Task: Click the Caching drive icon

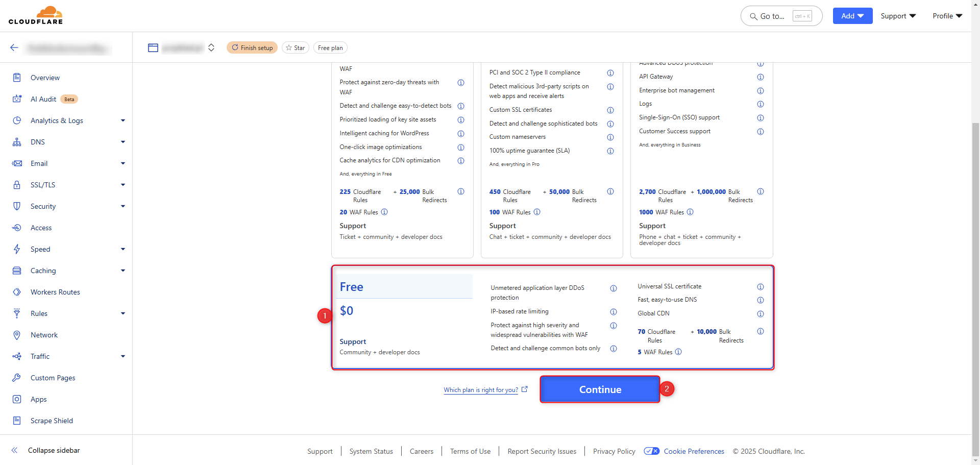Action: [17, 271]
